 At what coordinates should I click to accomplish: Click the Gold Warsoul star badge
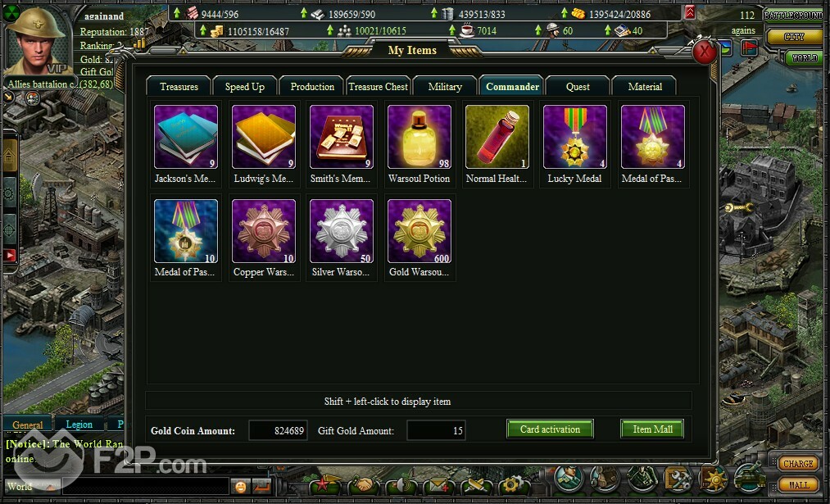tap(420, 231)
